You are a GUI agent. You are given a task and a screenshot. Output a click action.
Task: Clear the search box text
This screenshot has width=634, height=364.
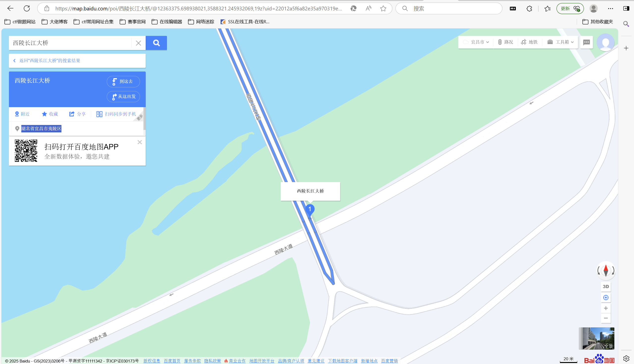[x=138, y=43]
